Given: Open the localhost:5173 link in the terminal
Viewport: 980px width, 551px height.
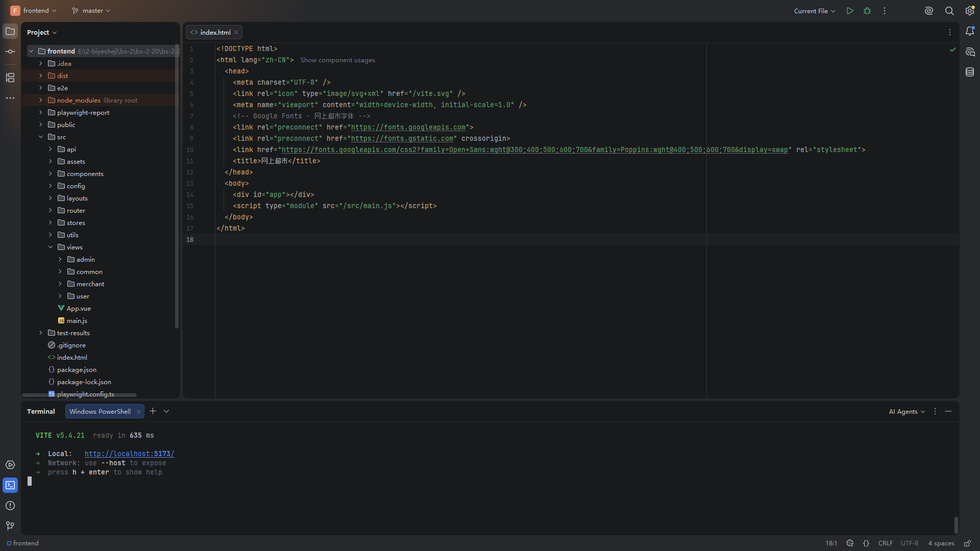Looking at the screenshot, I should click(129, 454).
